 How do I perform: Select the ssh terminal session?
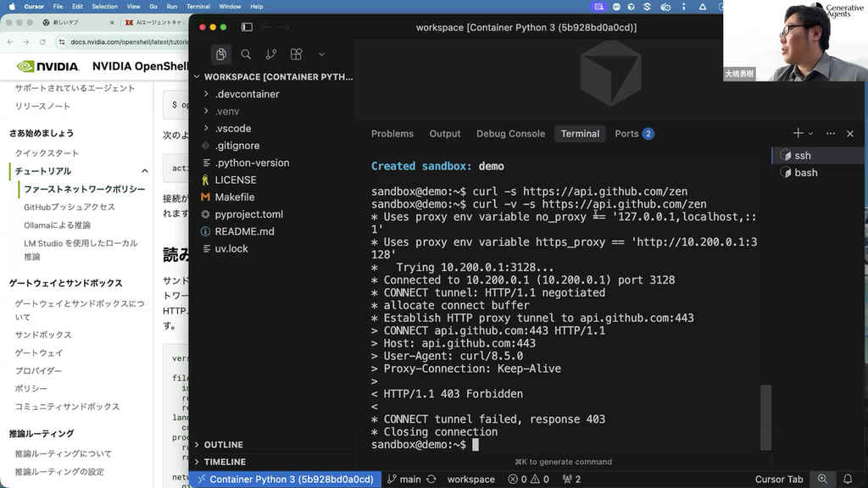(x=817, y=156)
